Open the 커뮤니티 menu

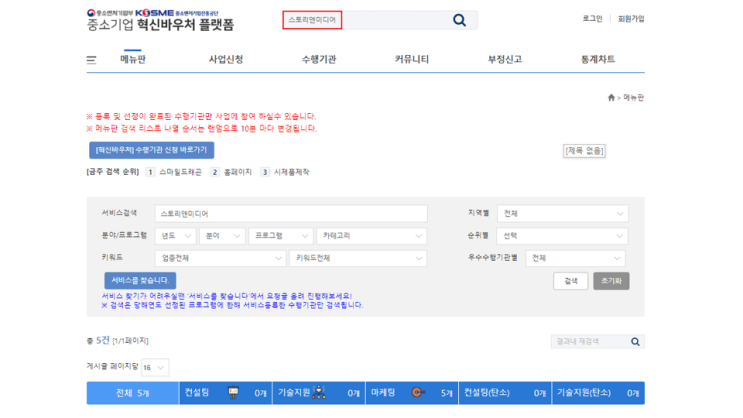click(x=412, y=59)
